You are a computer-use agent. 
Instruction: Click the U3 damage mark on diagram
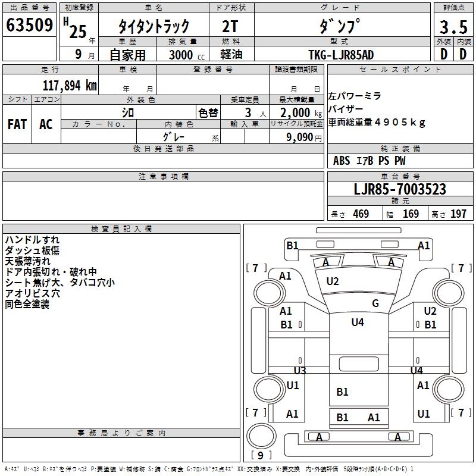[300, 371]
